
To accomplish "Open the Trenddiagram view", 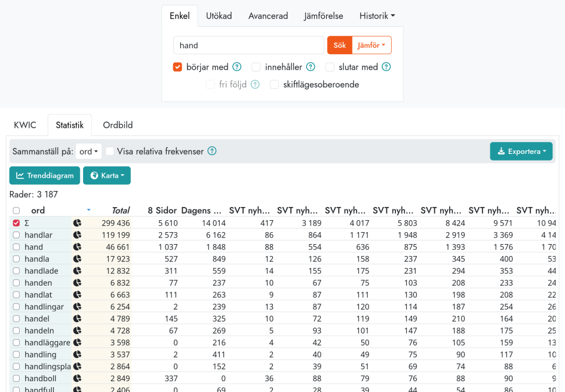I will pyautogui.click(x=45, y=175).
